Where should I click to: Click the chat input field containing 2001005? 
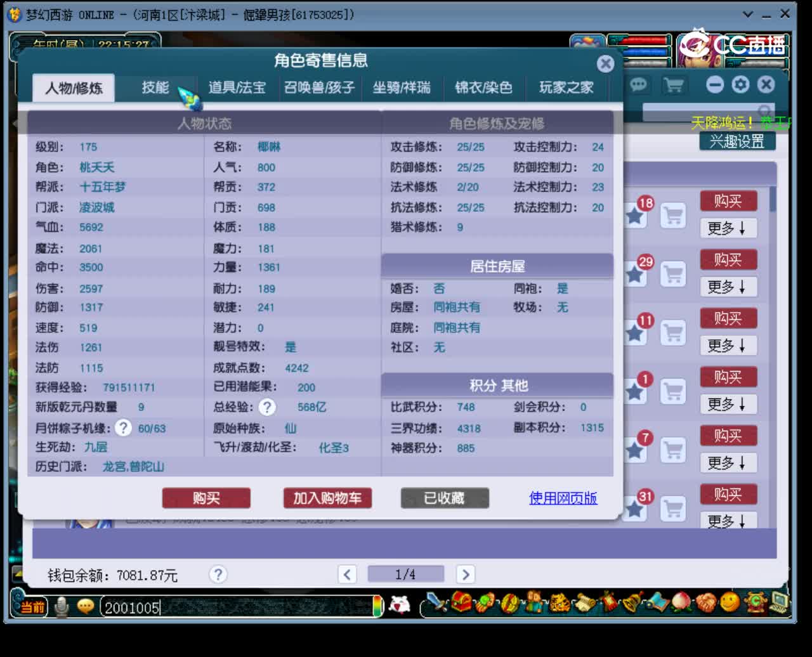(x=237, y=608)
